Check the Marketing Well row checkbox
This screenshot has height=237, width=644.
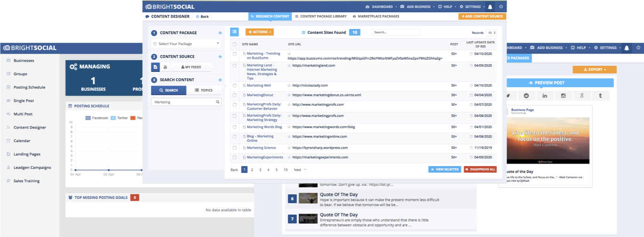235,86
